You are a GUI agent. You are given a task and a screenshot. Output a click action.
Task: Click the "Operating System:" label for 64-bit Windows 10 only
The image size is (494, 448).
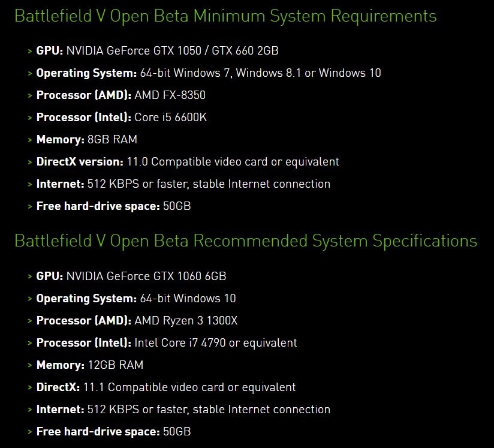coord(86,299)
